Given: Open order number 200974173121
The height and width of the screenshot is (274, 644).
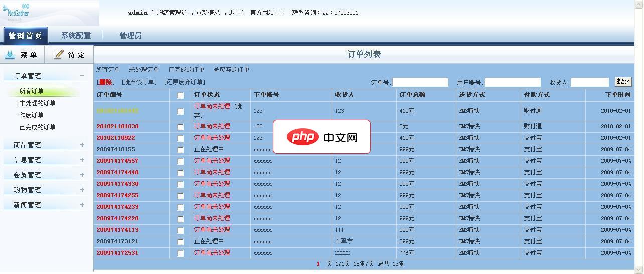Looking at the screenshot, I should click(x=117, y=241).
